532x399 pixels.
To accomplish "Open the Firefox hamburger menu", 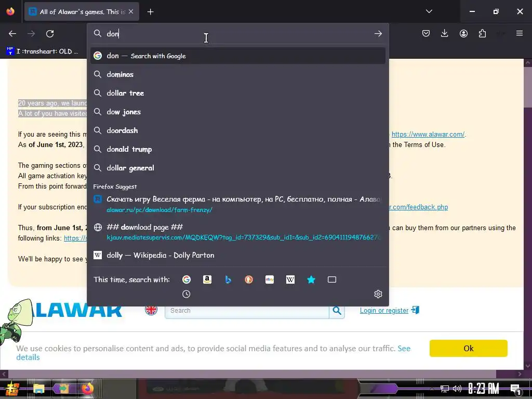I will [x=520, y=33].
